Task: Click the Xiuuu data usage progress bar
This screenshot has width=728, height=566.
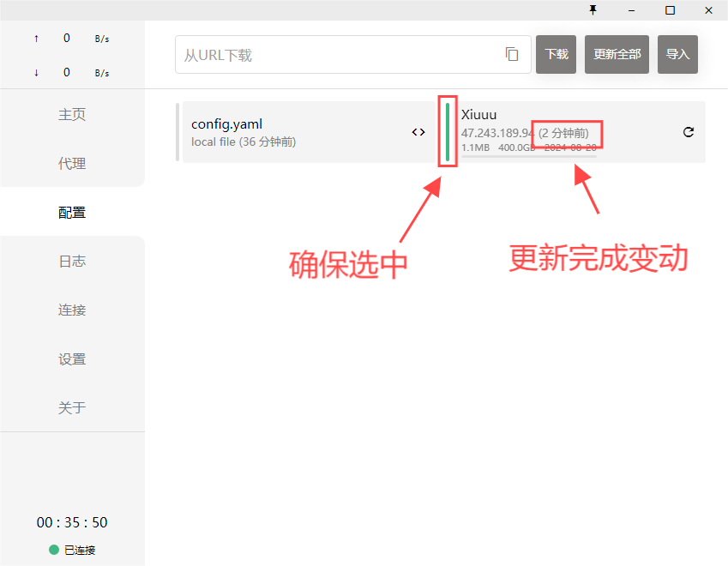Action: click(x=528, y=157)
